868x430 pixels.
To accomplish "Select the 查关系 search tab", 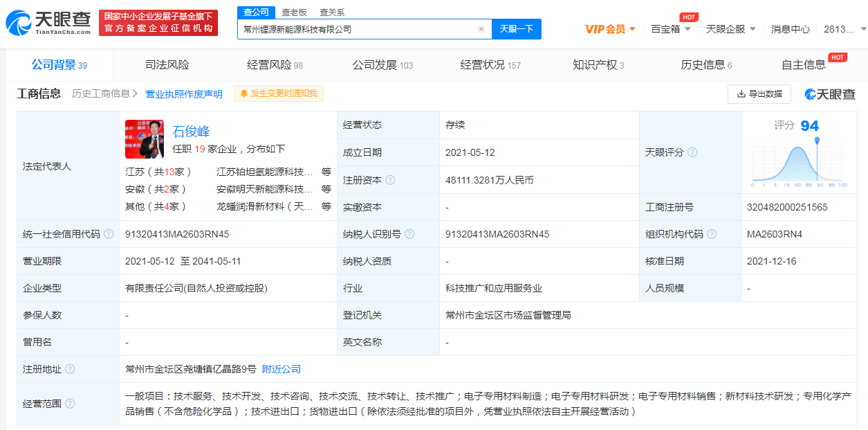I will (x=332, y=12).
